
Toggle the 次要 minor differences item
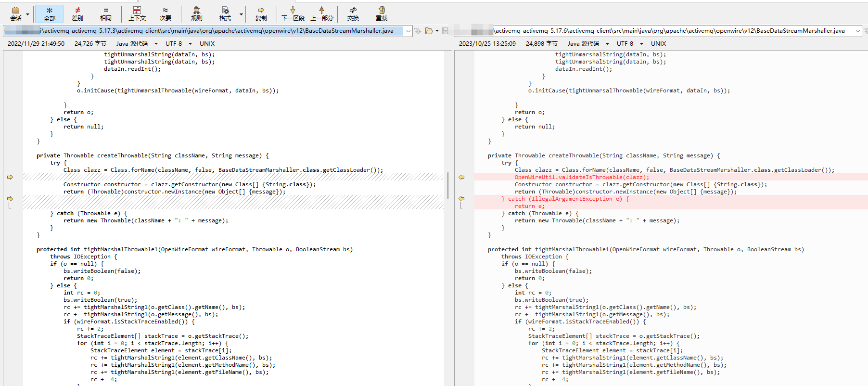[166, 13]
